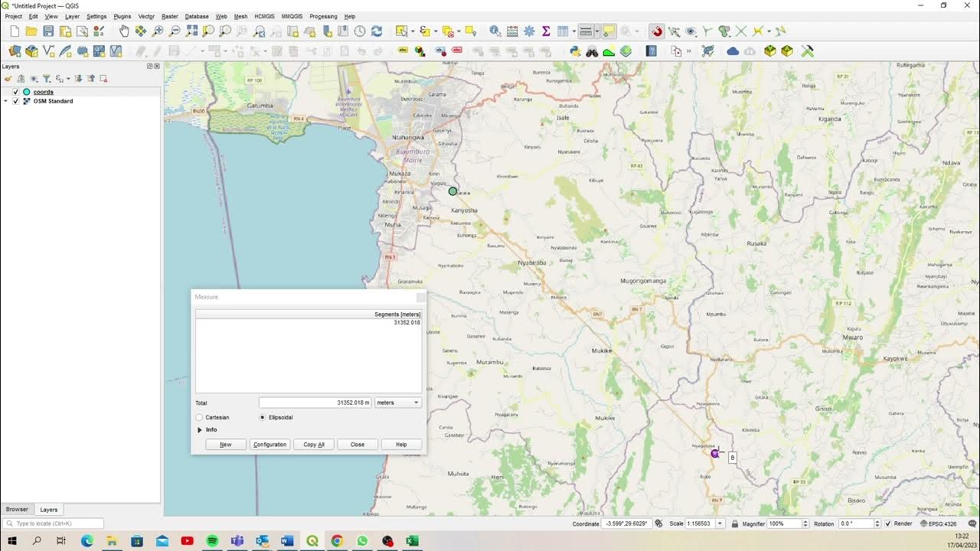Open the Field Calculator abacus icon
This screenshot has width=980, height=551.
(x=512, y=31)
